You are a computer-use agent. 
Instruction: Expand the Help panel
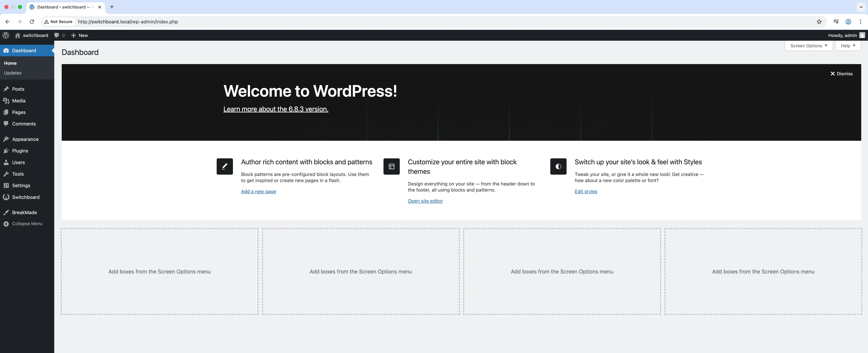(x=848, y=45)
